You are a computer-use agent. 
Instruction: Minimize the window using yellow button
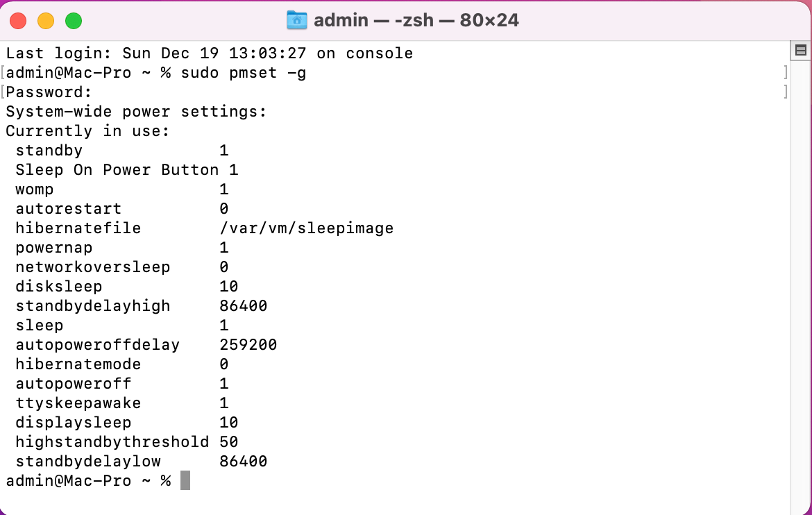tap(46, 21)
